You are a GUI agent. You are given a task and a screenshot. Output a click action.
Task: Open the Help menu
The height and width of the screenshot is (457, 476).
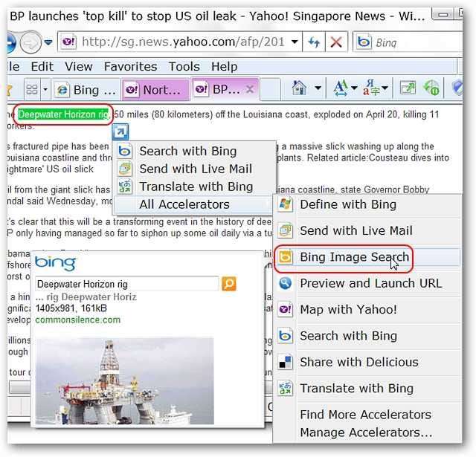coord(225,66)
